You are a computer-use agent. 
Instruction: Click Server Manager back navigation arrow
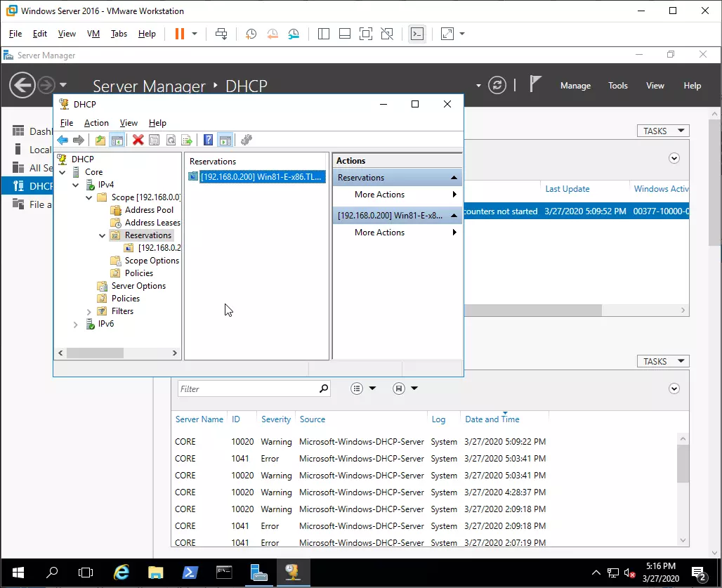pyautogui.click(x=22, y=85)
